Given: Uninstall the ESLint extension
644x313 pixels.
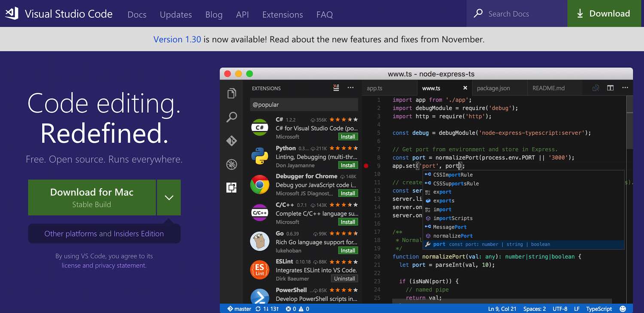Looking at the screenshot, I should click(x=345, y=279).
